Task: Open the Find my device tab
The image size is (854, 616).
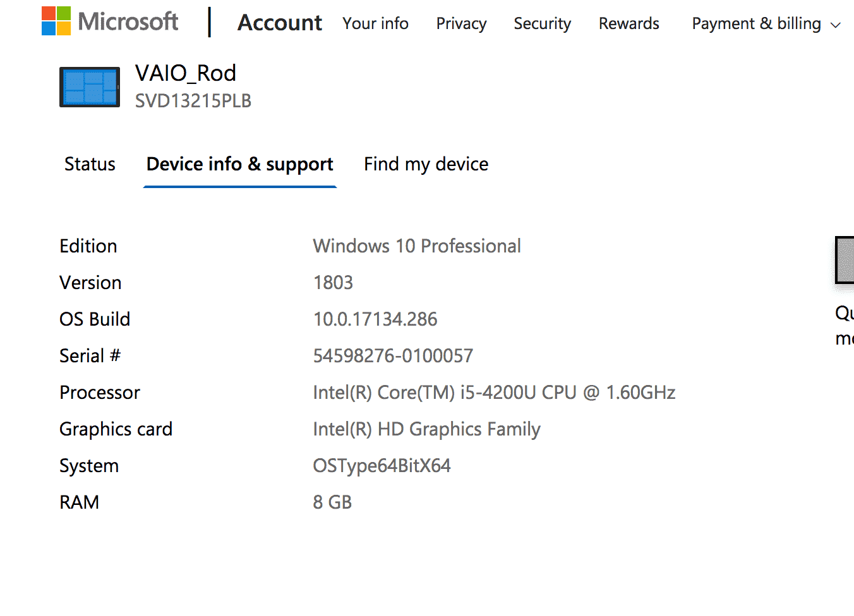Action: [x=426, y=165]
